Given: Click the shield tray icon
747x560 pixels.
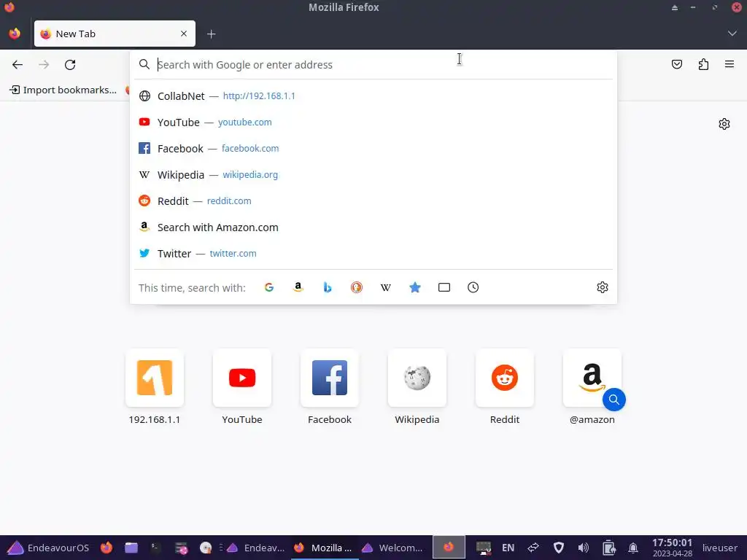Looking at the screenshot, I should [x=558, y=548].
